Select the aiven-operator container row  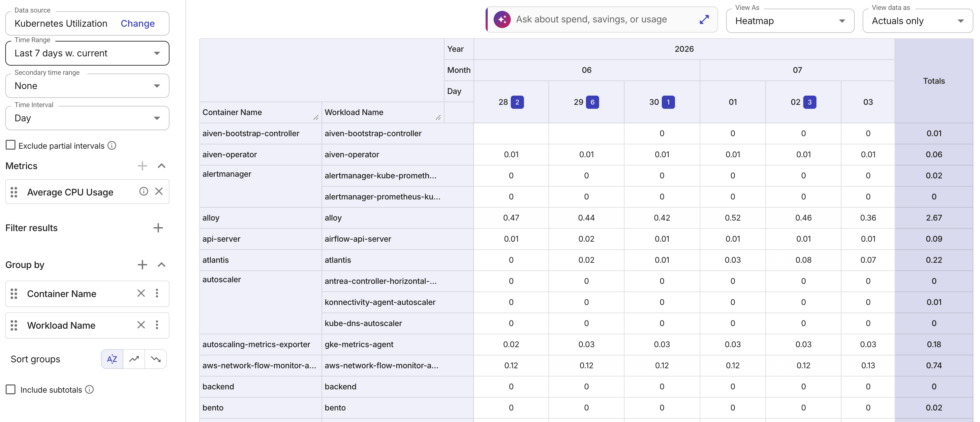pos(260,155)
